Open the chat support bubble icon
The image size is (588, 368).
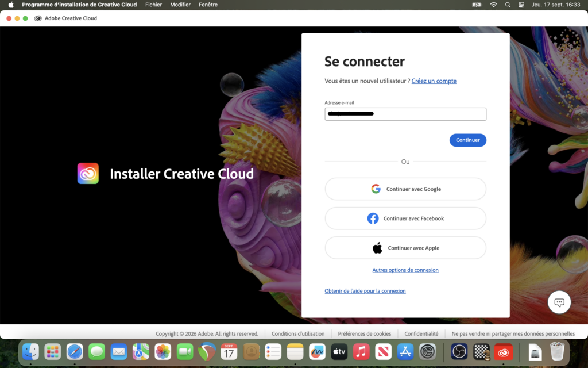click(x=559, y=302)
